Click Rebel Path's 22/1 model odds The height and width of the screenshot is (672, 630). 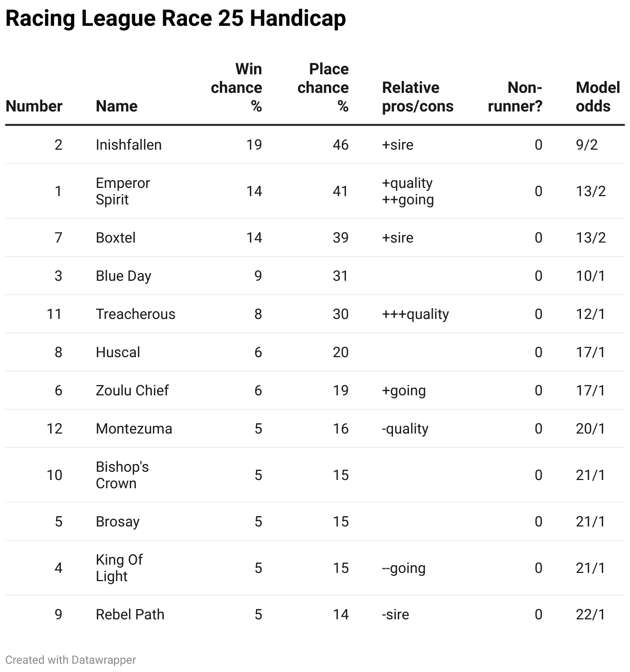click(x=590, y=614)
